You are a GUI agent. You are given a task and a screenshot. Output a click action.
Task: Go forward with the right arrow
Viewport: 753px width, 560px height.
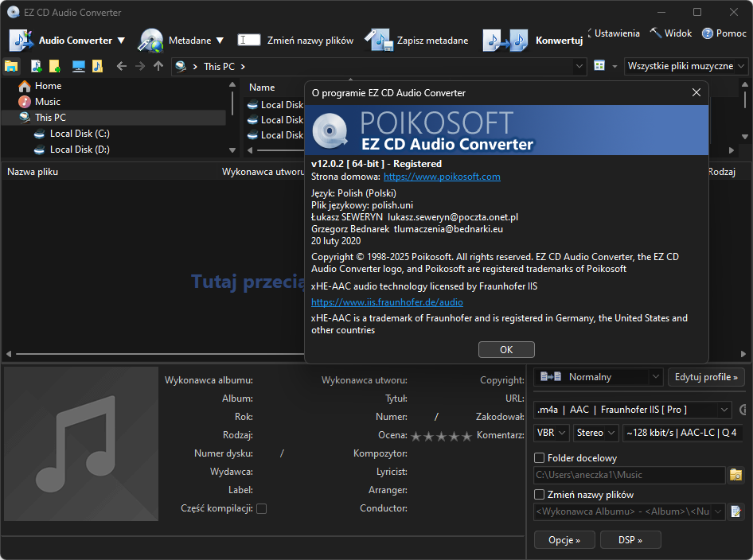[x=140, y=66]
